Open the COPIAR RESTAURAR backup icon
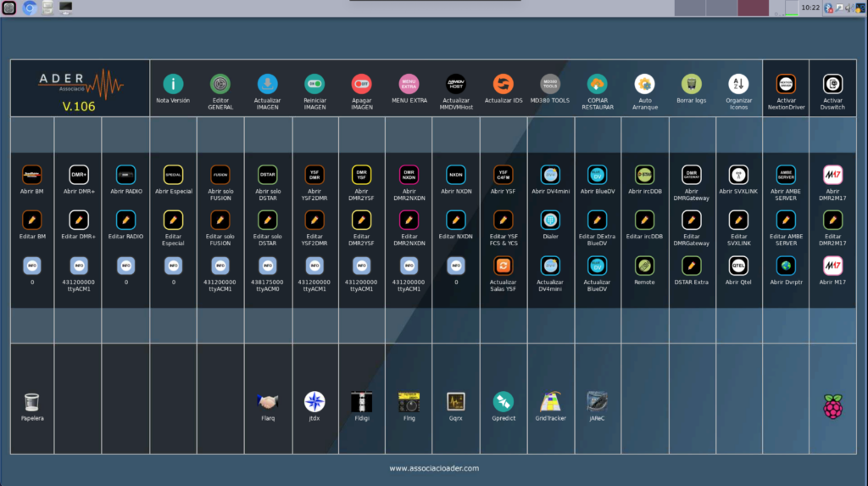 (x=598, y=84)
